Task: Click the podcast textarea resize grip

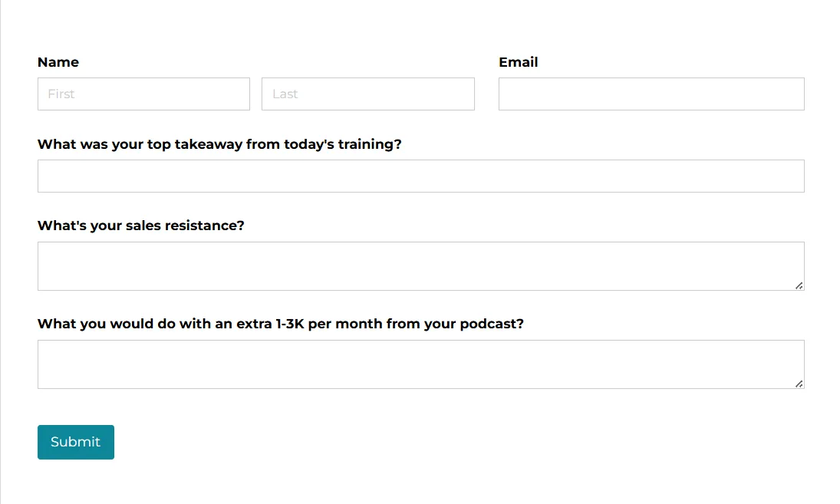Action: tap(799, 384)
